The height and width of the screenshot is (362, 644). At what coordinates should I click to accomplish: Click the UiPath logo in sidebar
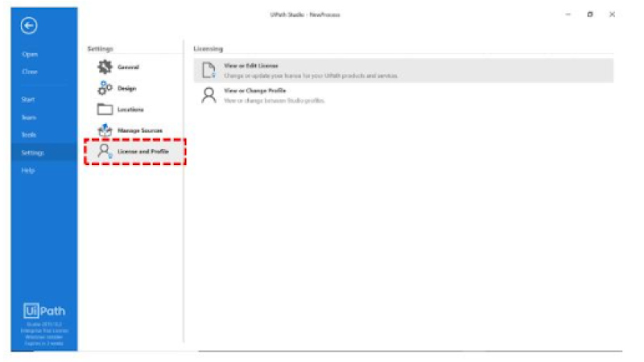(x=44, y=311)
